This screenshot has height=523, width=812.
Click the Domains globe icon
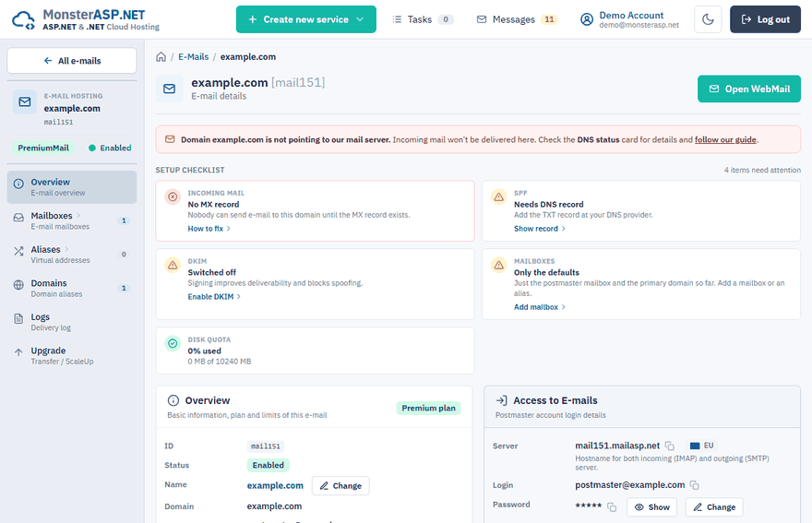(x=18, y=285)
